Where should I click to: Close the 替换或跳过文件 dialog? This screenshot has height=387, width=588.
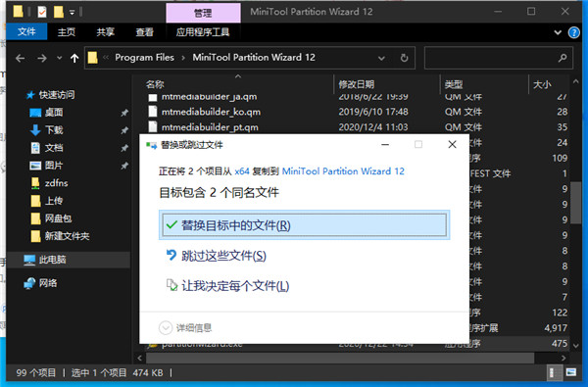pyautogui.click(x=452, y=144)
